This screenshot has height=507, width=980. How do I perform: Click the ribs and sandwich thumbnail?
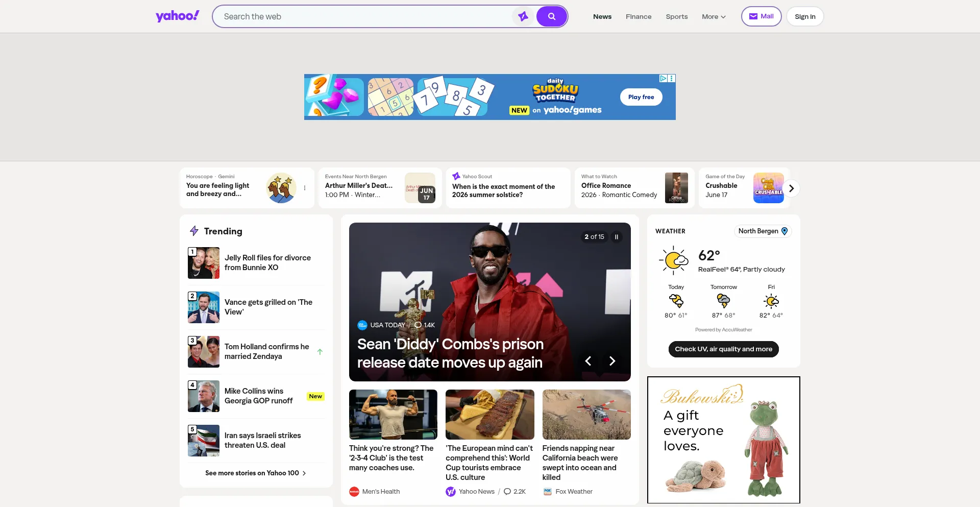pos(490,415)
